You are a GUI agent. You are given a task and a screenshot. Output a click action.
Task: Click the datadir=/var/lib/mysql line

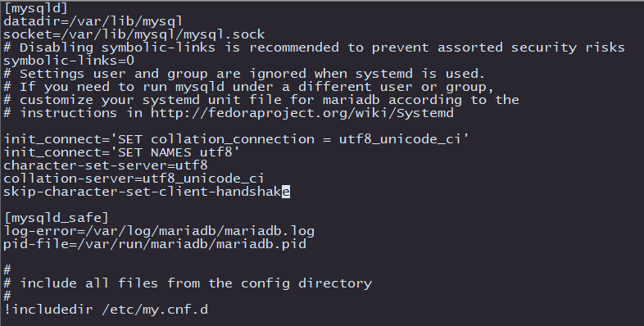[x=93, y=21]
